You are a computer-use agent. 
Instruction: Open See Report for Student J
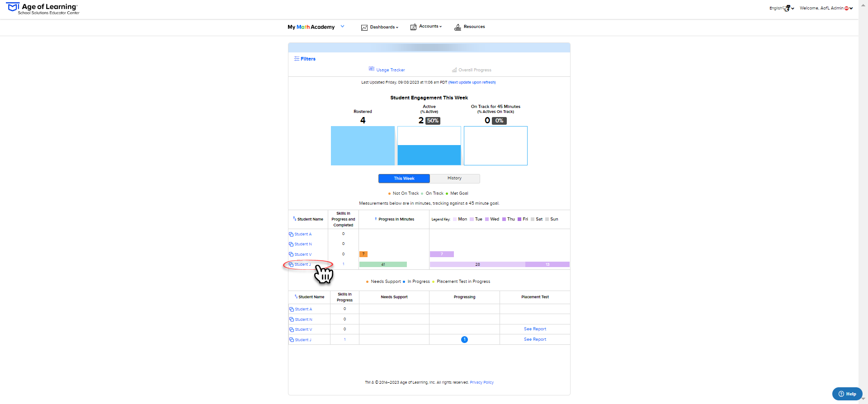click(535, 339)
